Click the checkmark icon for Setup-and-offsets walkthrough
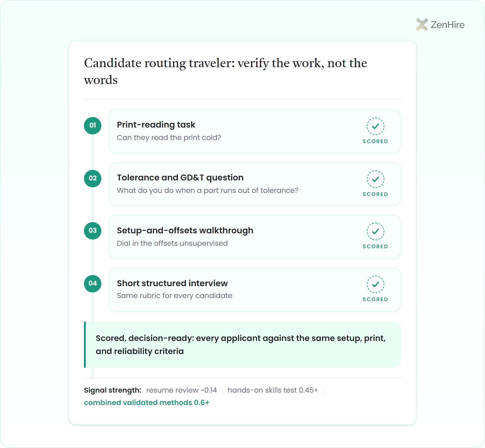Image resolution: width=485 pixels, height=448 pixels. coord(376,231)
